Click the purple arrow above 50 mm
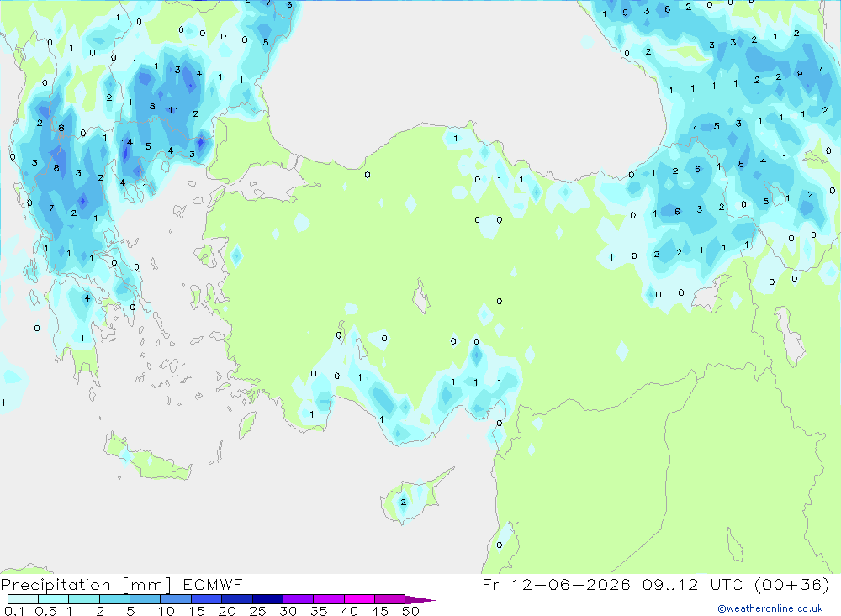Screen dimensions: 841x616 [x=420, y=600]
